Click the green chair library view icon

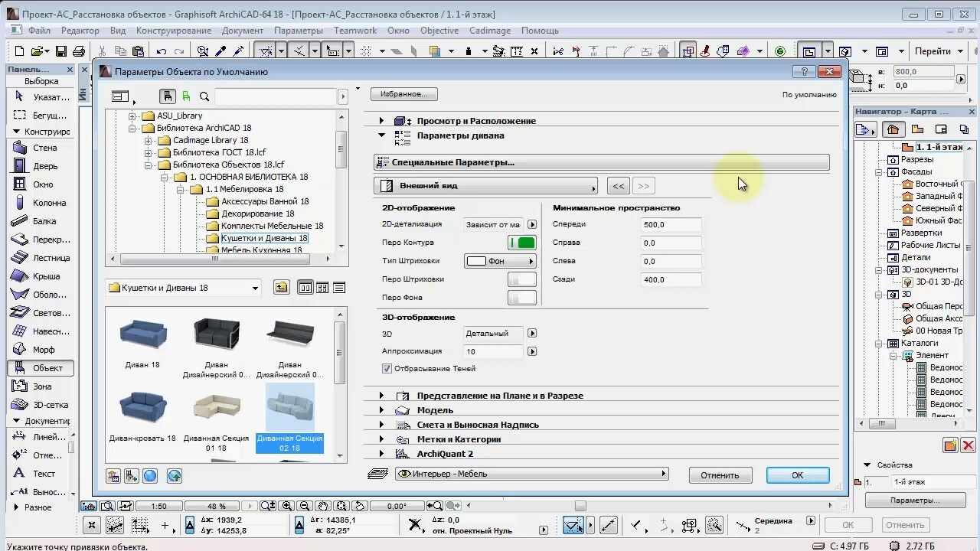point(186,96)
